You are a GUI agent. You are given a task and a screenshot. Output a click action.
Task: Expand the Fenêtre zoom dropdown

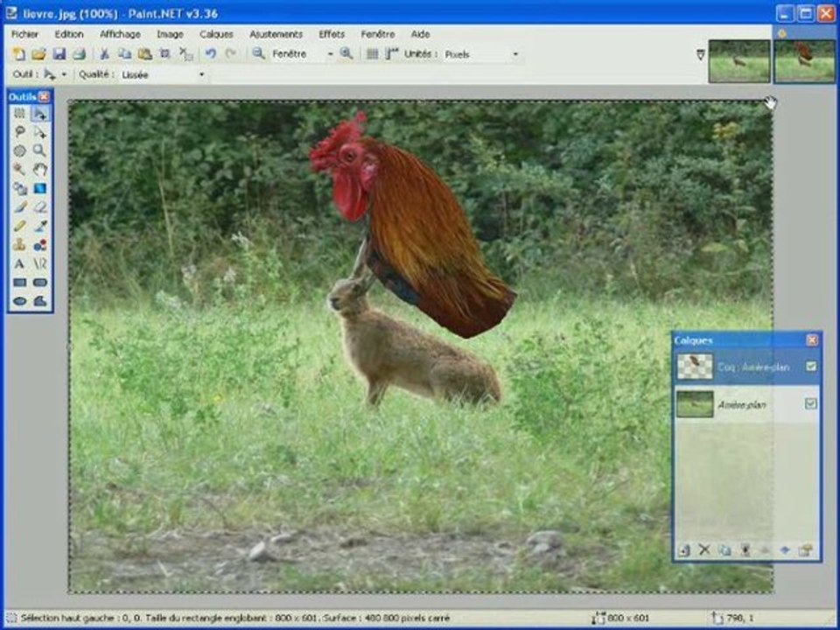[330, 54]
